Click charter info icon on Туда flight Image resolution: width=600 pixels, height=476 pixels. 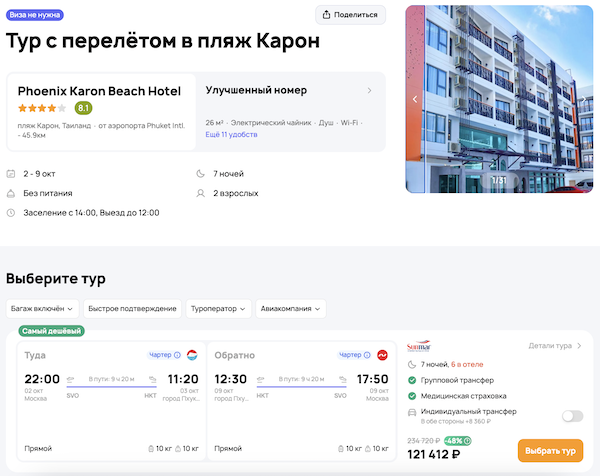[177, 355]
